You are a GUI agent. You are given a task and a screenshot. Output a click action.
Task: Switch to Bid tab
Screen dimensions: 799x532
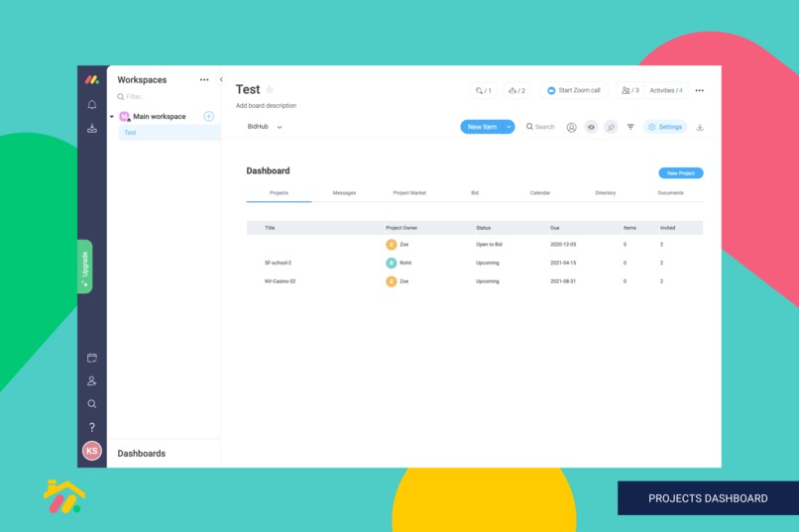[x=475, y=193]
